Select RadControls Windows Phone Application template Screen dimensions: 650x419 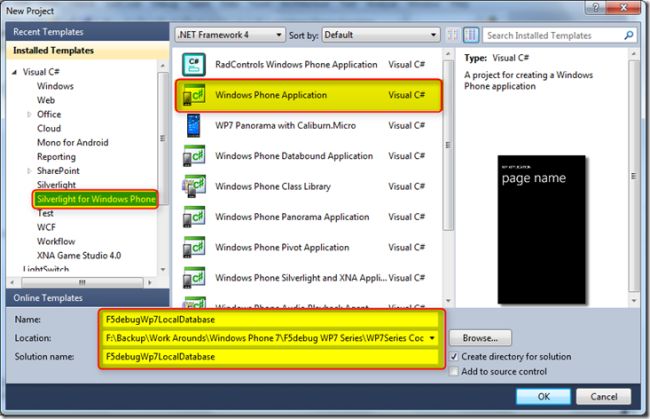309,65
